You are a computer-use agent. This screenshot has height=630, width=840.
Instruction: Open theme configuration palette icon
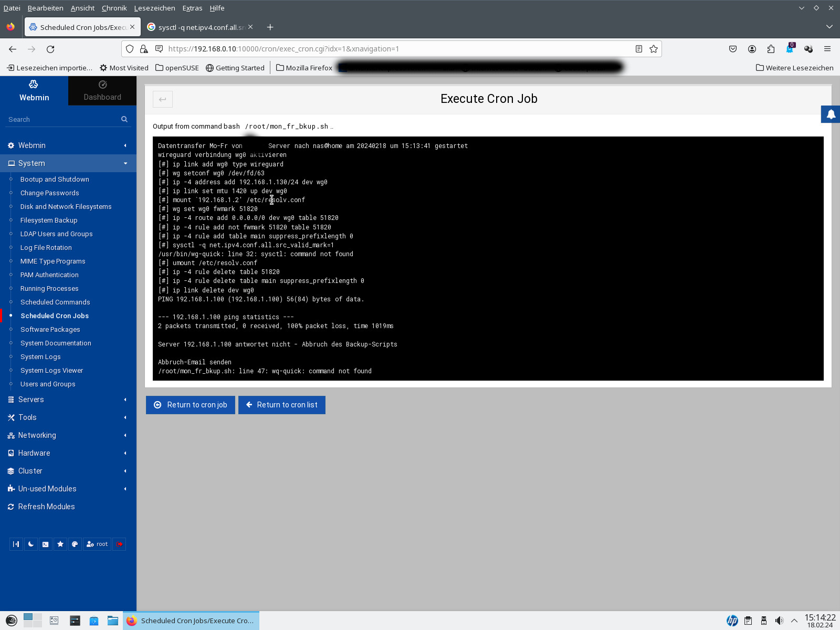coord(75,544)
